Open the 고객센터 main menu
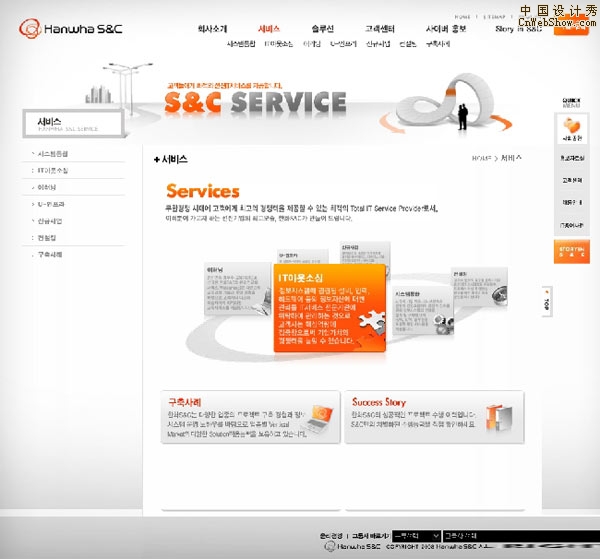 pos(380,29)
